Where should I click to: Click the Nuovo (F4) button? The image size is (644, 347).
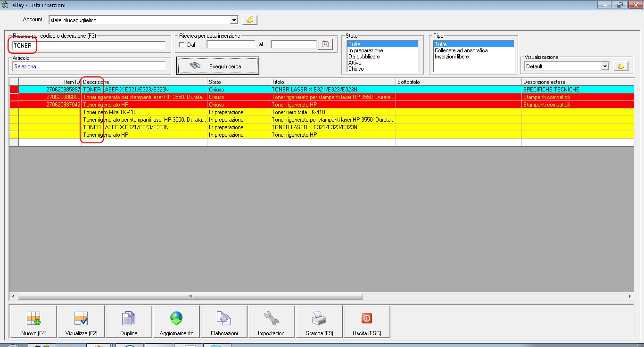[34, 322]
